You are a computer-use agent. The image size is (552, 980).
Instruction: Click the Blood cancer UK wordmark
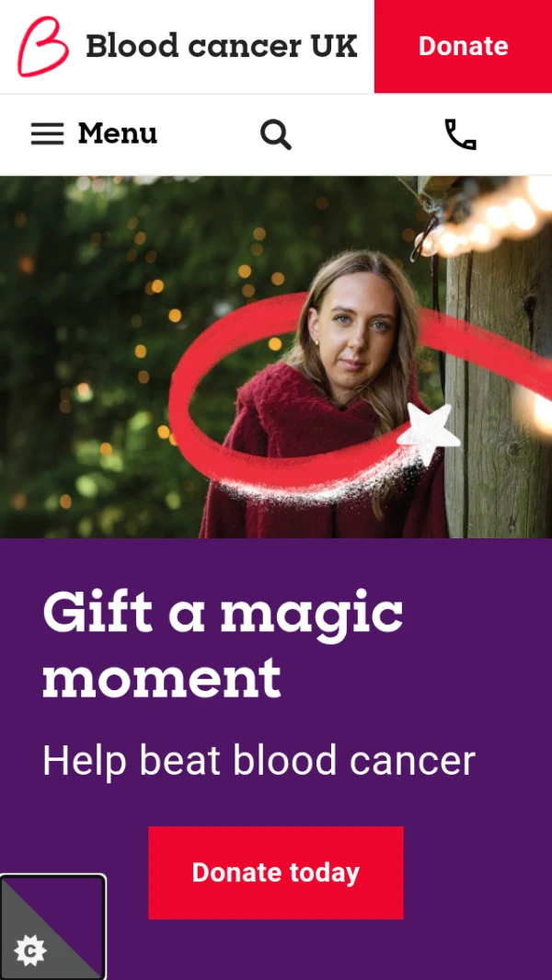click(222, 46)
